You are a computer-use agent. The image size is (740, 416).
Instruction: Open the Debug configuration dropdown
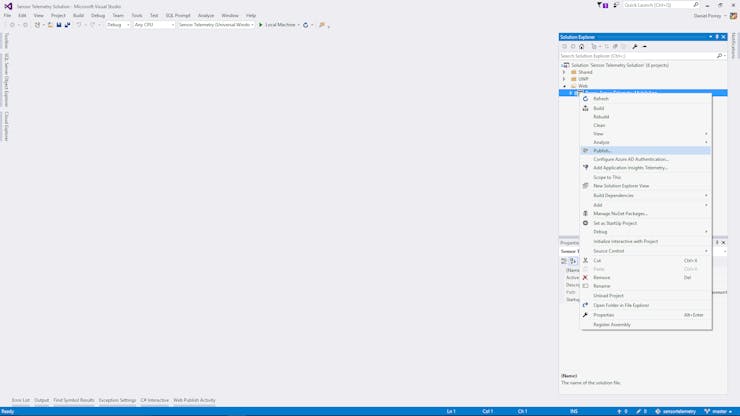118,25
